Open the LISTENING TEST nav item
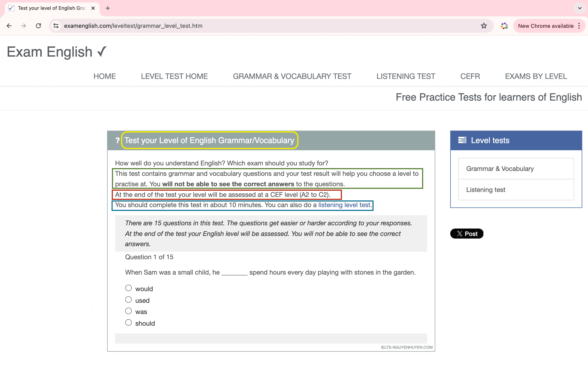 click(406, 76)
